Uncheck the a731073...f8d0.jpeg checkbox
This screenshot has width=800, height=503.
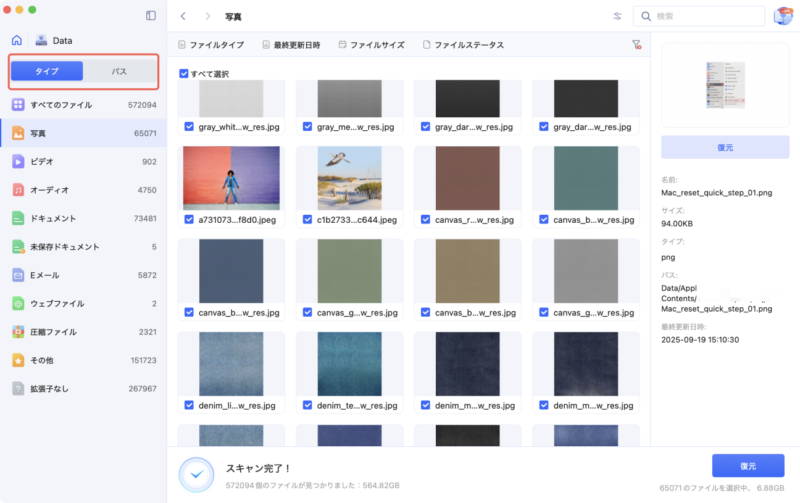pos(189,220)
